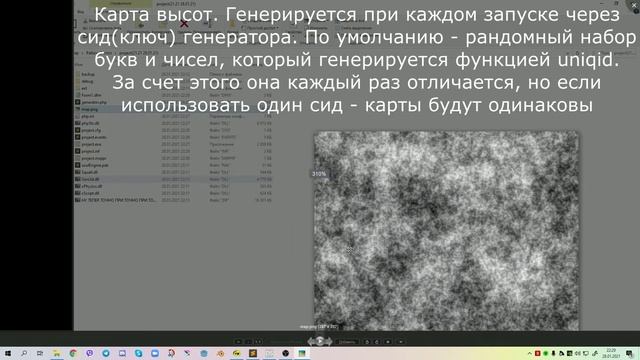Screen dimensions: 640x360
Task: Go to previous image with left arrow
Action: pos(311,341)
